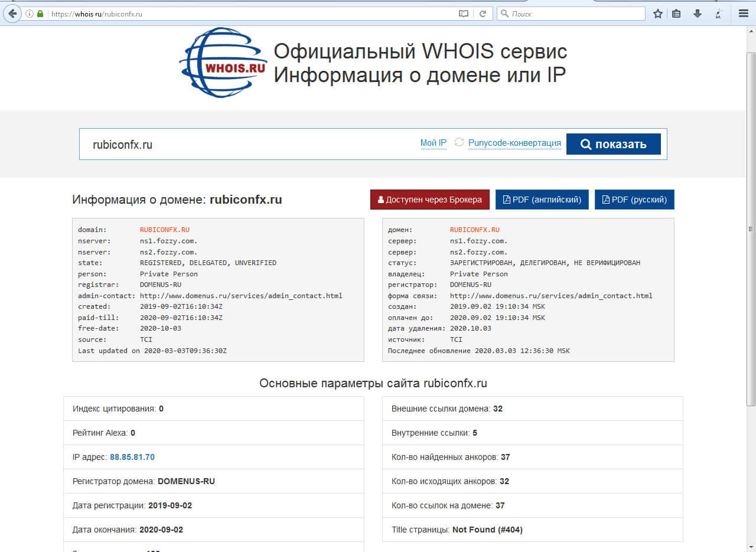
Task: Click the "Доступен через Брокера" button
Action: tap(430, 200)
